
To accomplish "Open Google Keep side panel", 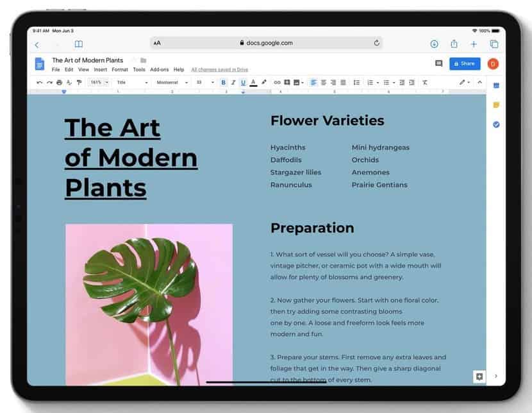I will click(497, 105).
